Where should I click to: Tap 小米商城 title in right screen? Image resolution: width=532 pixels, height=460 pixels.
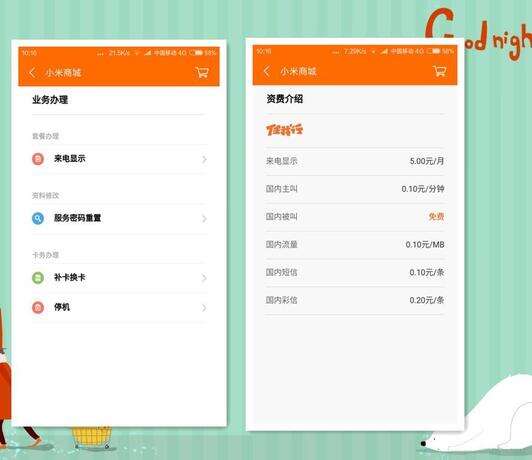point(298,71)
